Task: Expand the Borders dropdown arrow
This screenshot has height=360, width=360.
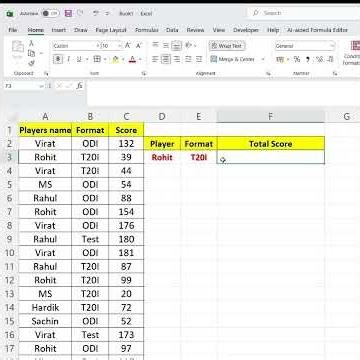Action: tap(105, 60)
